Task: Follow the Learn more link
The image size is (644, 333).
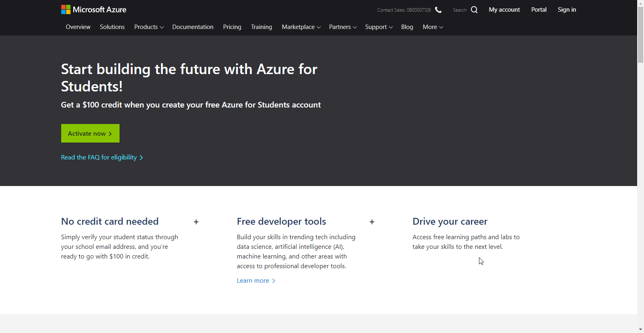Action: (256, 281)
